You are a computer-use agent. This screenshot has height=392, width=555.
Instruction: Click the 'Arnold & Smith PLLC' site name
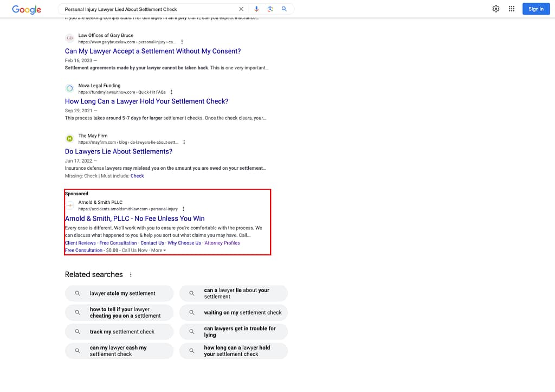tap(100, 203)
